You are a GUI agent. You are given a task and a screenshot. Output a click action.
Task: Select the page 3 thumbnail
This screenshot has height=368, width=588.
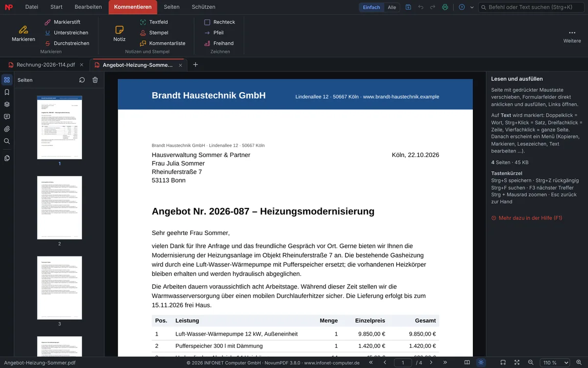click(60, 288)
